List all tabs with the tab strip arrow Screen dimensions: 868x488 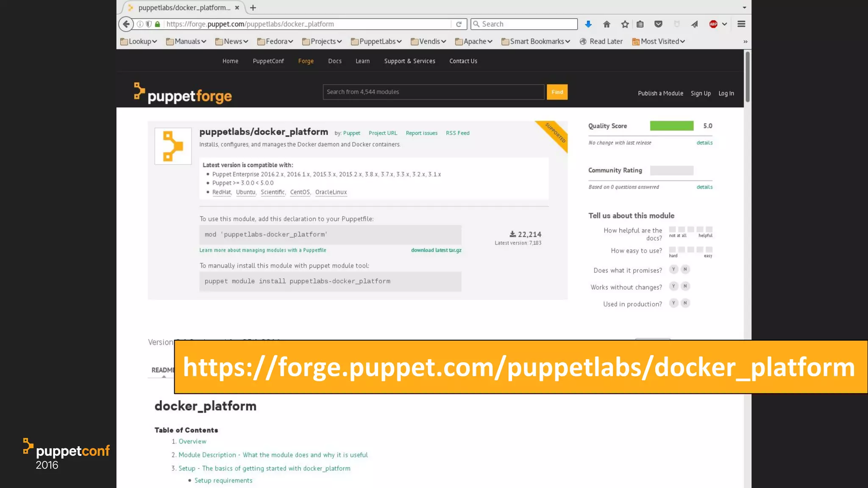(744, 8)
